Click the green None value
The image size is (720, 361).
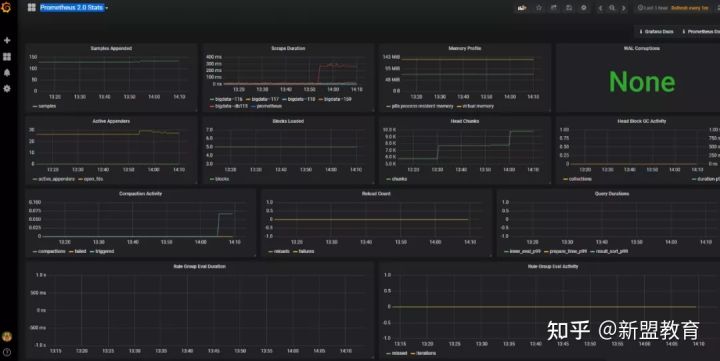(642, 82)
